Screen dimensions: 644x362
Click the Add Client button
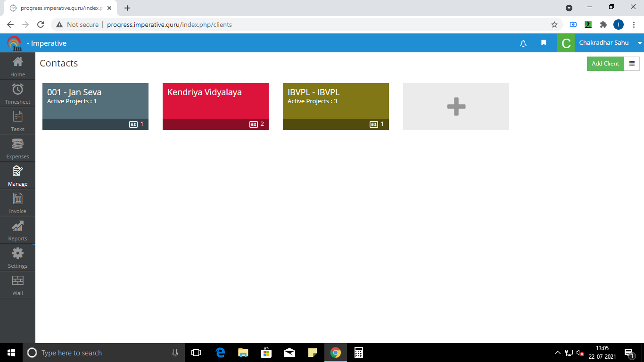(605, 64)
